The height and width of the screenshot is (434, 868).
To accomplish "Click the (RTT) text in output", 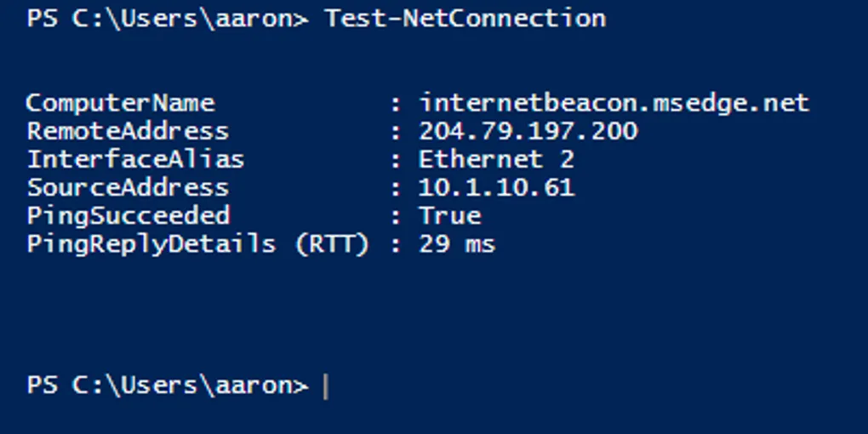I will click(332, 245).
